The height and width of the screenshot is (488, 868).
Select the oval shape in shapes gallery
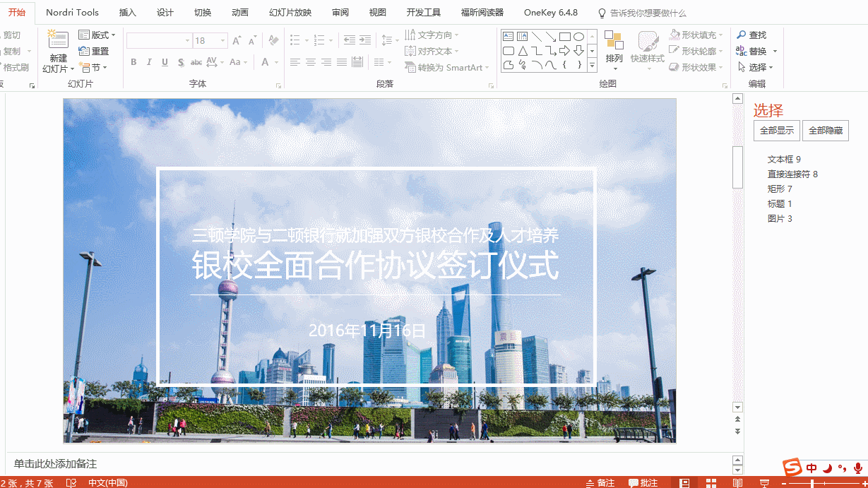click(x=578, y=37)
